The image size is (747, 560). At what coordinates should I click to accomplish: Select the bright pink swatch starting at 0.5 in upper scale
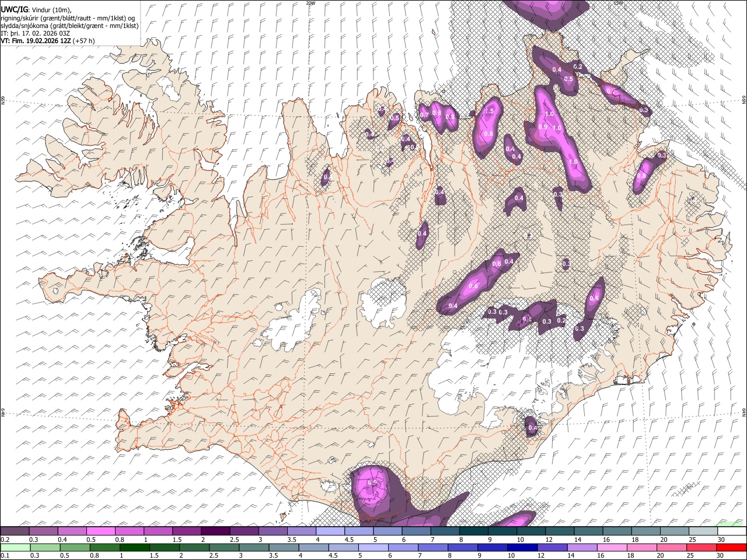100,531
